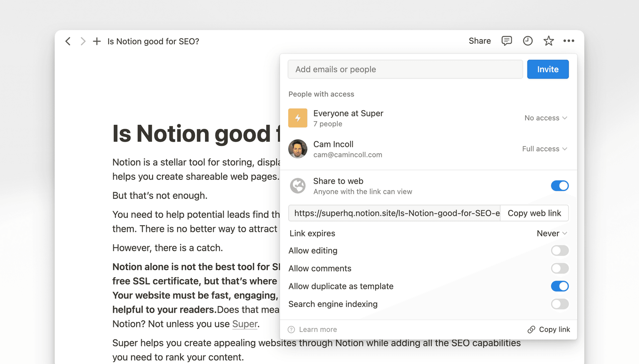Add a new page with the plus icon

97,41
